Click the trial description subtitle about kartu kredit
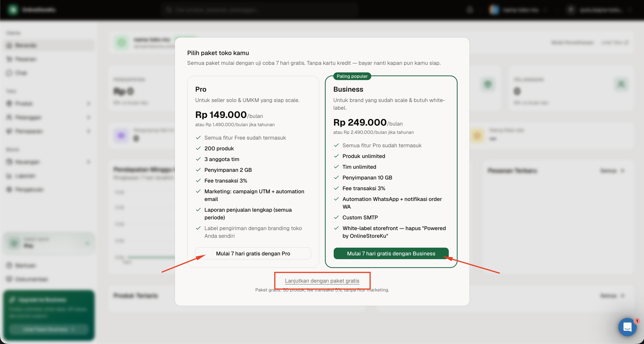The height and width of the screenshot is (344, 644). [314, 63]
